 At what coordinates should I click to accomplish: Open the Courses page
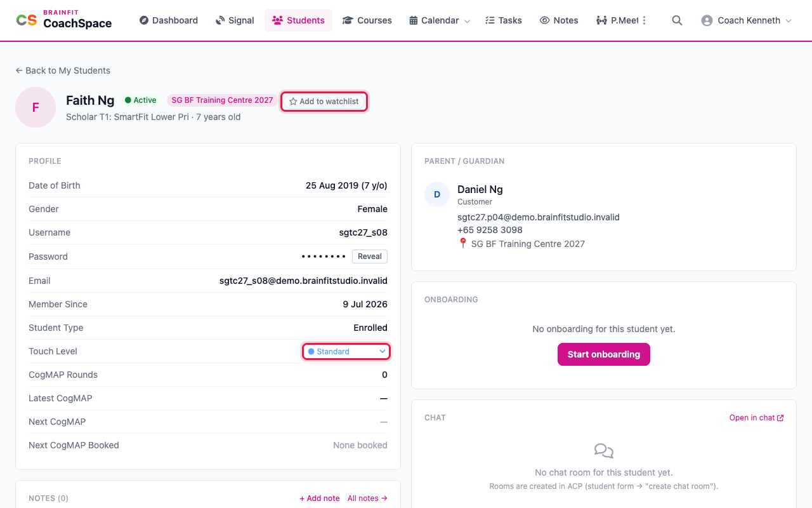(367, 20)
